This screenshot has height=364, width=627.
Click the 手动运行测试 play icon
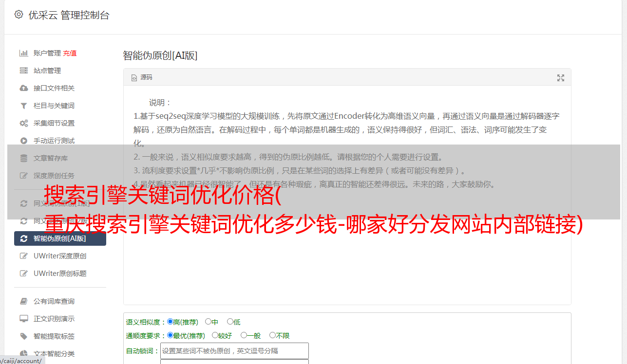pos(23,141)
